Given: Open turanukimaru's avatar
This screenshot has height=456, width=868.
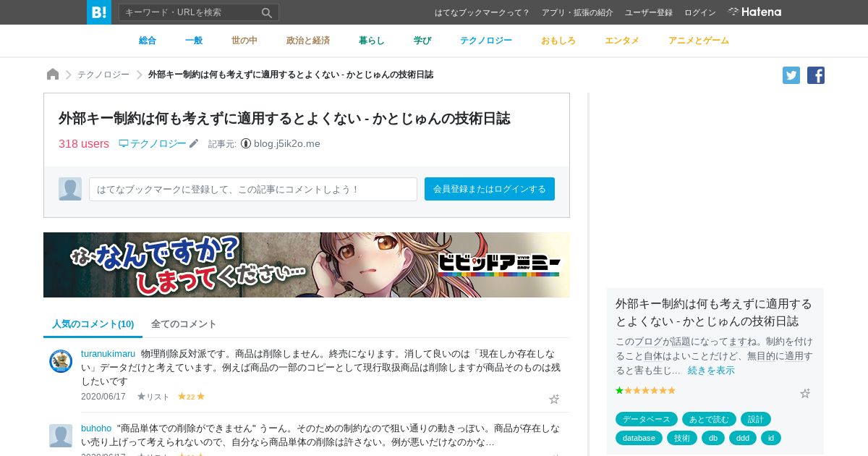Looking at the screenshot, I should (x=61, y=361).
